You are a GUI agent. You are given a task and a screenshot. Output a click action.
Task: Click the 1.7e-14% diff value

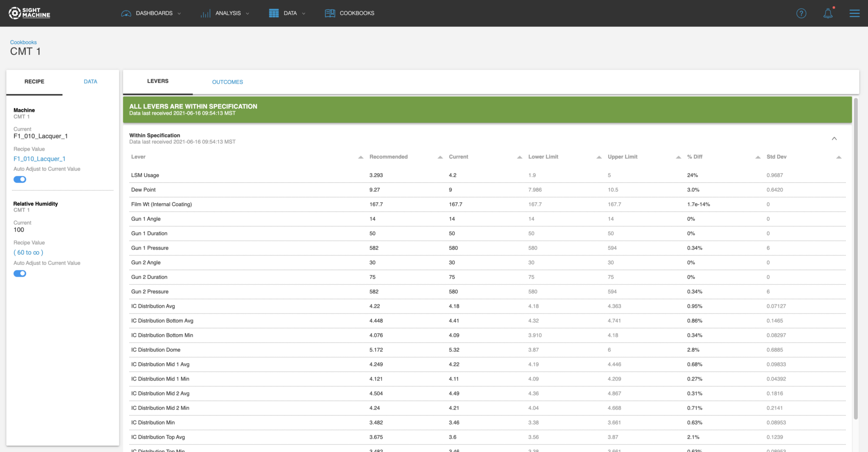698,205
